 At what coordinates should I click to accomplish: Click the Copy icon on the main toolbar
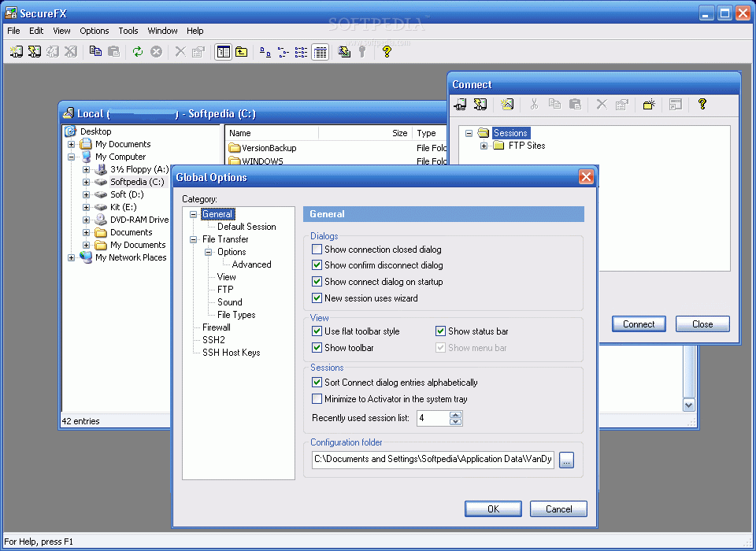point(96,51)
